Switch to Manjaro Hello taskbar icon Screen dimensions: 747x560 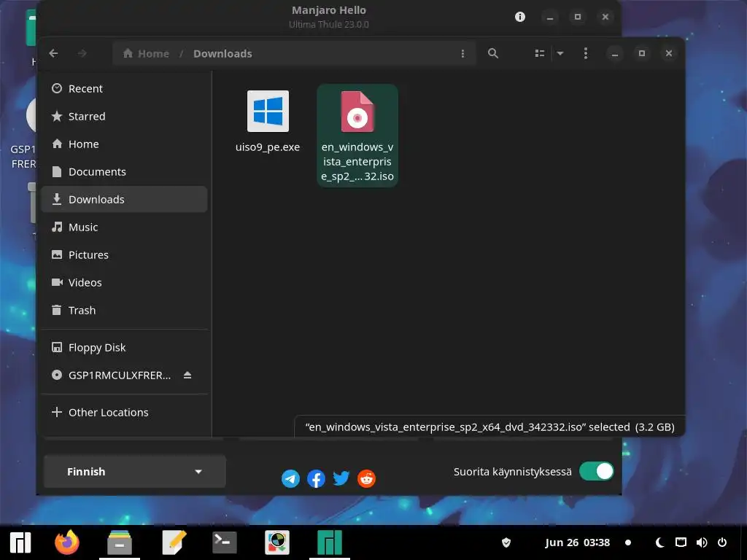click(x=330, y=542)
